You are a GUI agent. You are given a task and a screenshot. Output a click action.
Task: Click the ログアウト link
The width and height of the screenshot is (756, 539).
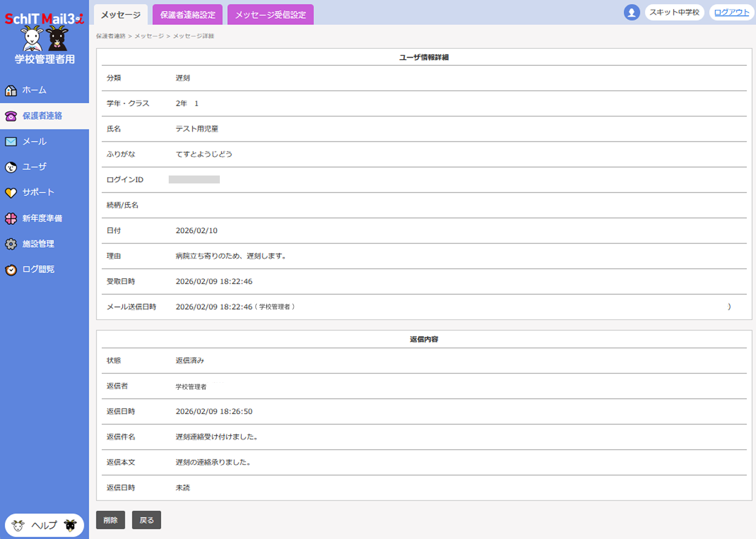[x=732, y=12]
